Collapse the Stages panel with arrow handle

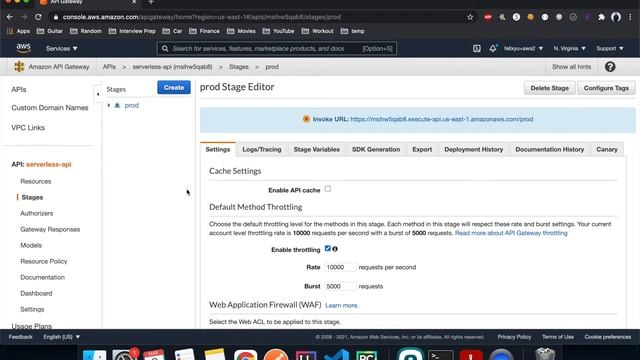[x=98, y=94]
